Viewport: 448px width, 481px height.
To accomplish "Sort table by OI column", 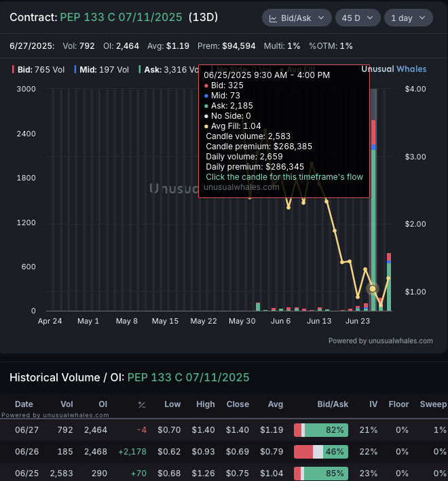I will [102, 404].
